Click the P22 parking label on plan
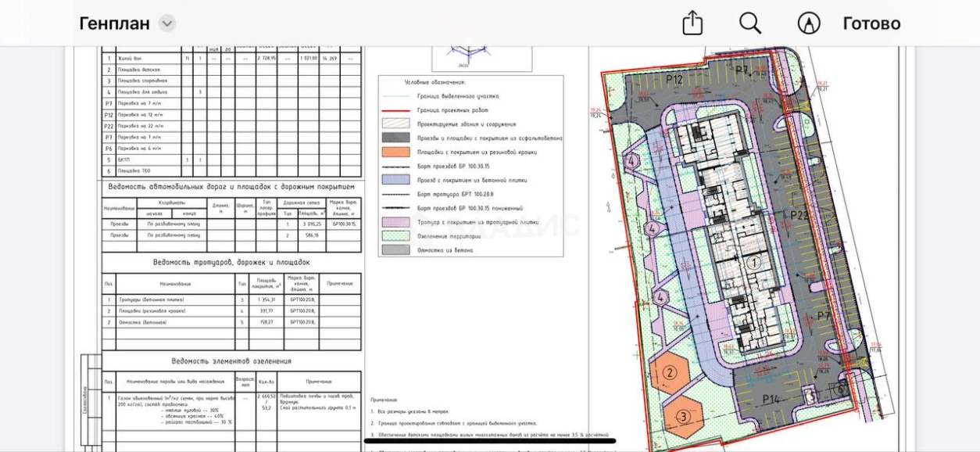This screenshot has height=452, width=980. pyautogui.click(x=799, y=216)
